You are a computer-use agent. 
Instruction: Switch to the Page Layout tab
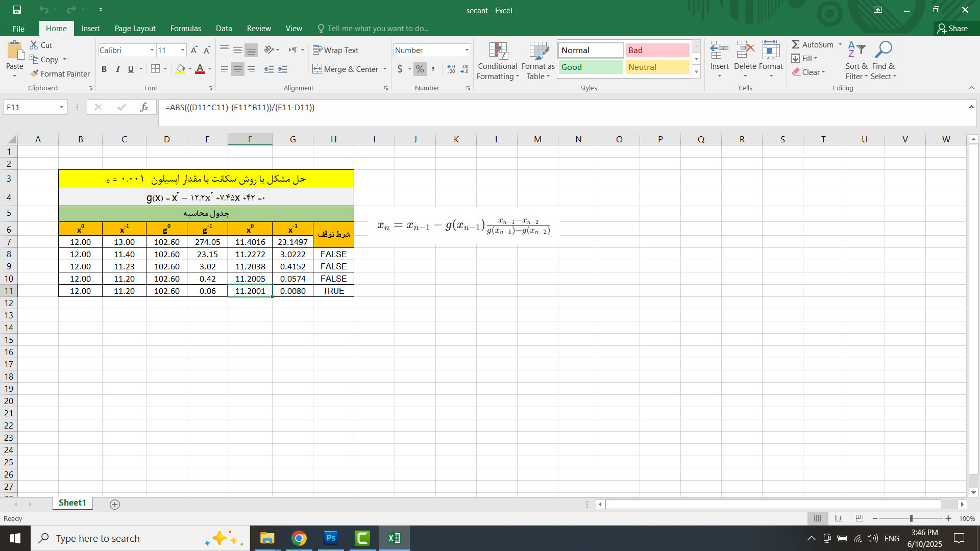(135, 29)
